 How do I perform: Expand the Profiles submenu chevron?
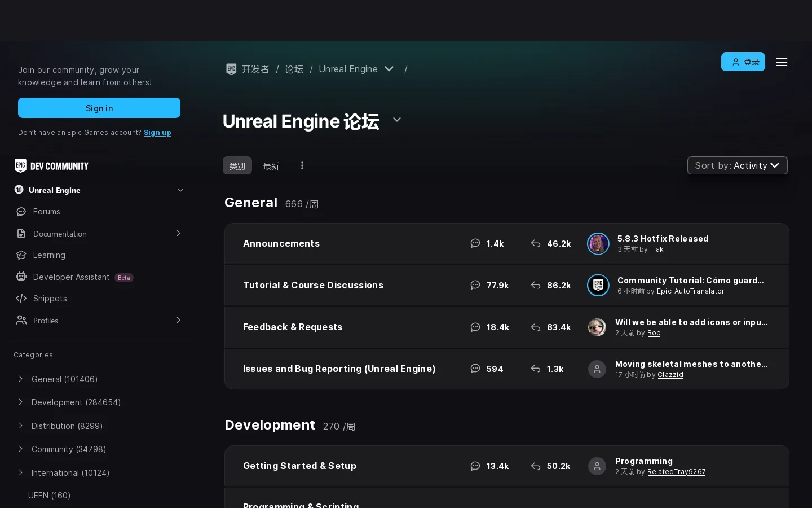pyautogui.click(x=179, y=321)
